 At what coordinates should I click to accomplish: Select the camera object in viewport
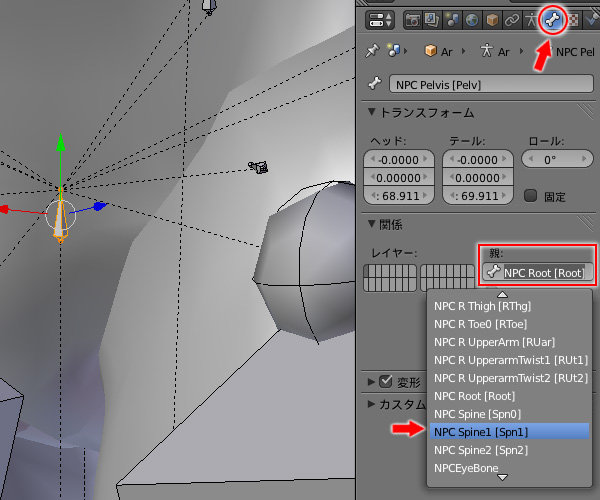(258, 167)
